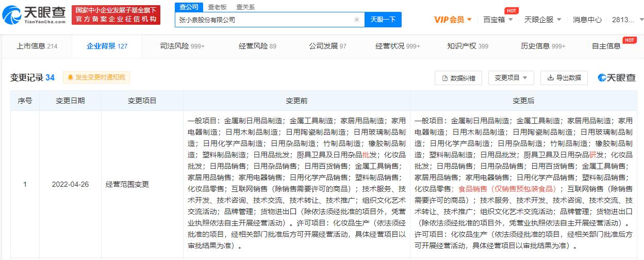Open the 知识产权 tab

coord(468,46)
